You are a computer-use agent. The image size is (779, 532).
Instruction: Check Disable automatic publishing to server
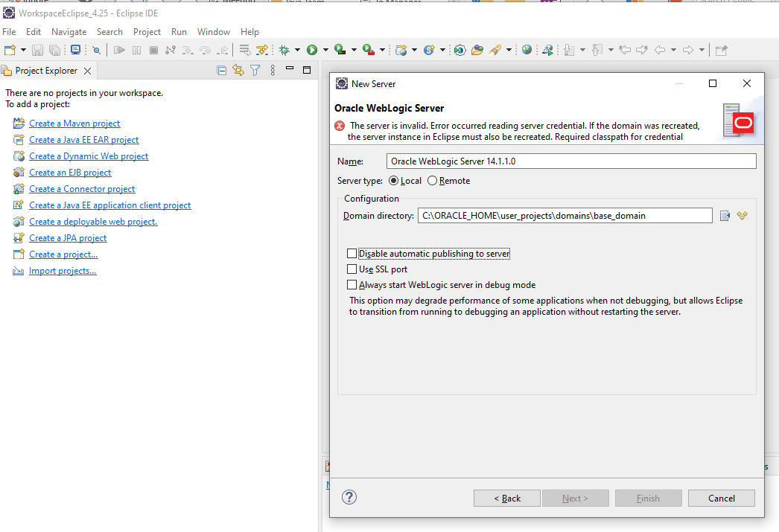(x=352, y=254)
